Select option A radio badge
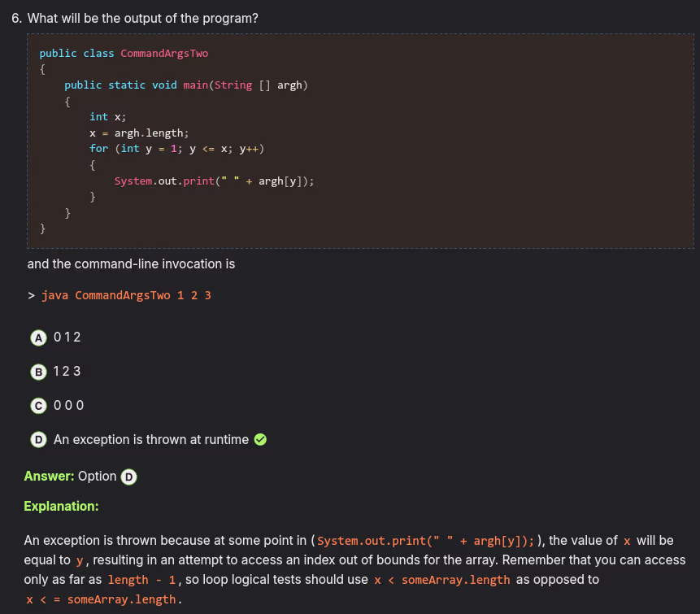The height and width of the screenshot is (614, 700). [x=37, y=337]
